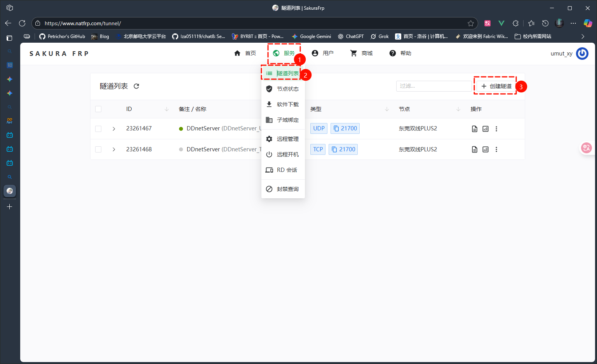Open the 校内所需网站 bookmarks folder
Viewport: 597px width, 364px height.
coord(533,36)
